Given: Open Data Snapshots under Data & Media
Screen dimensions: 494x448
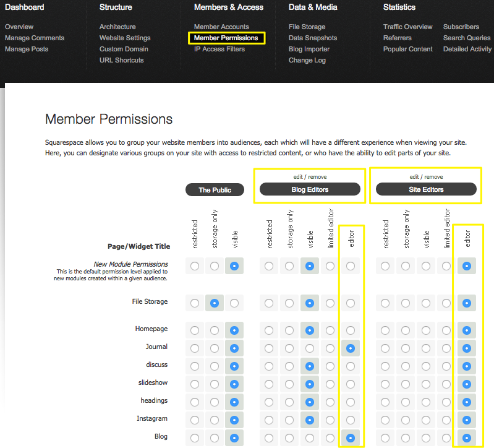Looking at the screenshot, I should click(313, 38).
